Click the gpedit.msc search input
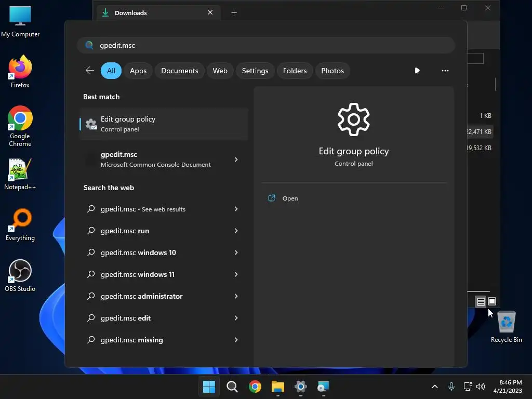This screenshot has width=532, height=399. point(266,45)
